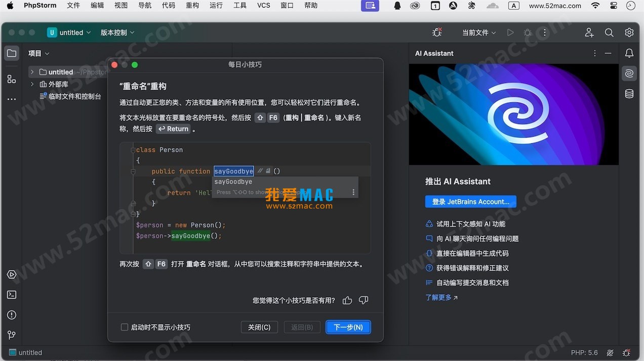This screenshot has width=644, height=361.
Task: Open the Wi-Fi status menu
Action: [x=595, y=6]
